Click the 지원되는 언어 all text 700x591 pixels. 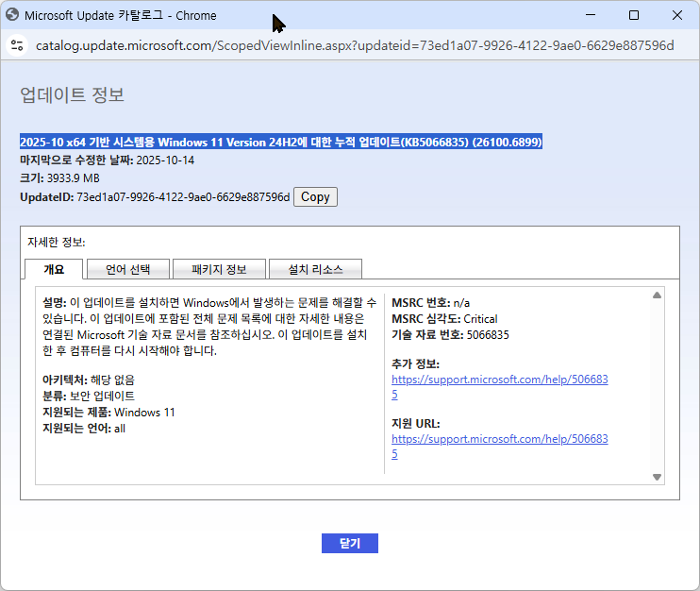(x=83, y=429)
